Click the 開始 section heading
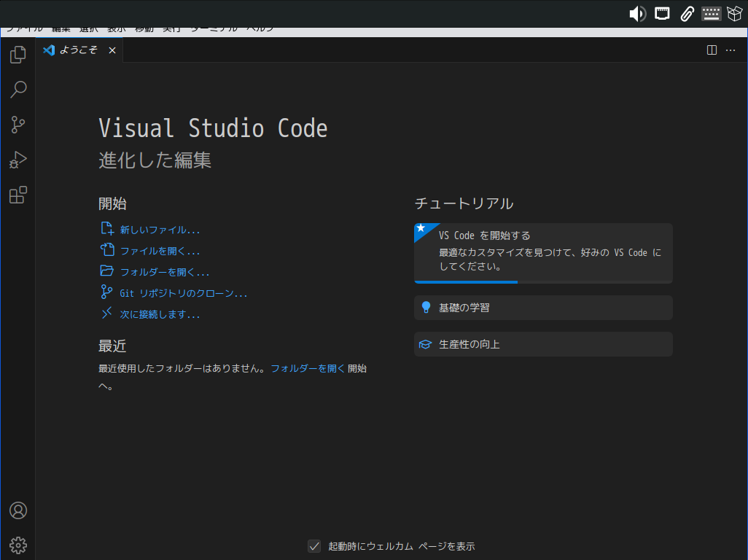Image resolution: width=748 pixels, height=560 pixels. tap(112, 203)
